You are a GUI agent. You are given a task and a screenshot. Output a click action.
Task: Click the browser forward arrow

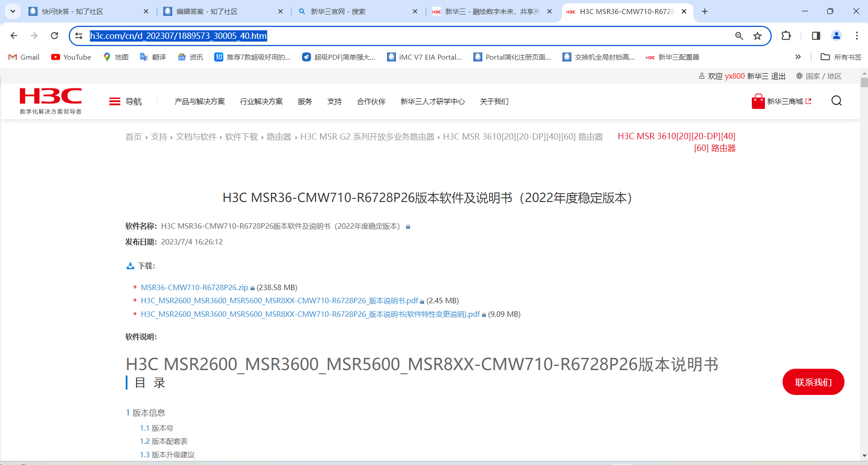point(34,36)
